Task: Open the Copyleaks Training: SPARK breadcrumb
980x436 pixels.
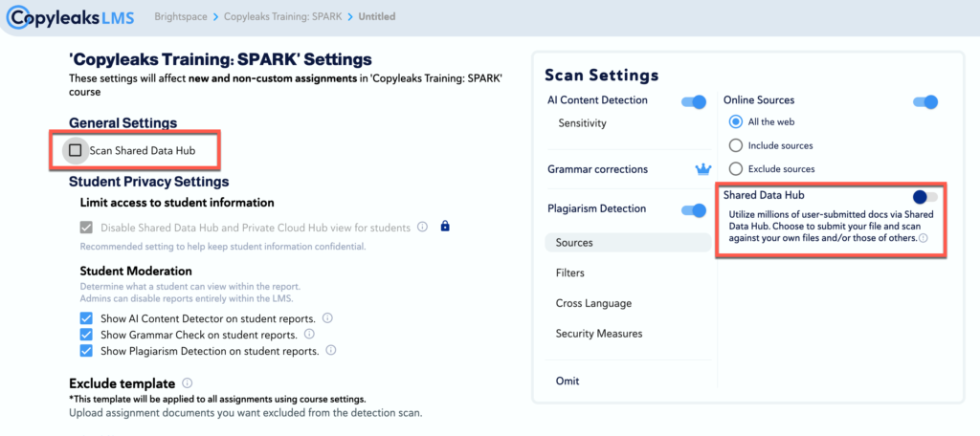Action: [283, 17]
